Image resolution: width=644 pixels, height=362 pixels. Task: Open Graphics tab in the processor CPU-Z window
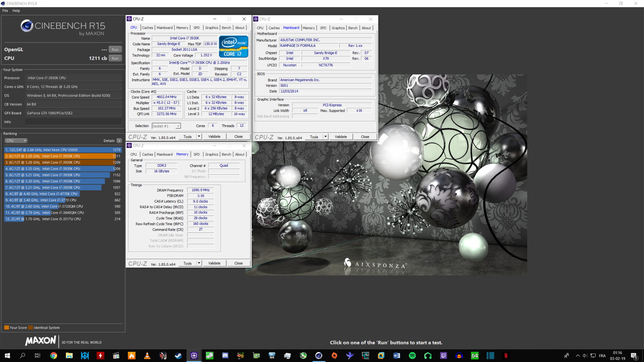[x=212, y=28]
